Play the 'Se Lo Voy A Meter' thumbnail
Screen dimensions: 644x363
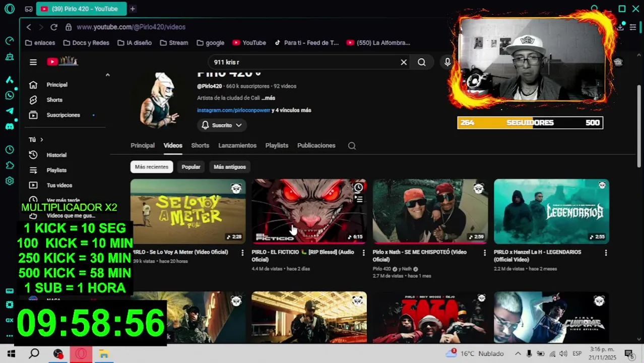(188, 211)
